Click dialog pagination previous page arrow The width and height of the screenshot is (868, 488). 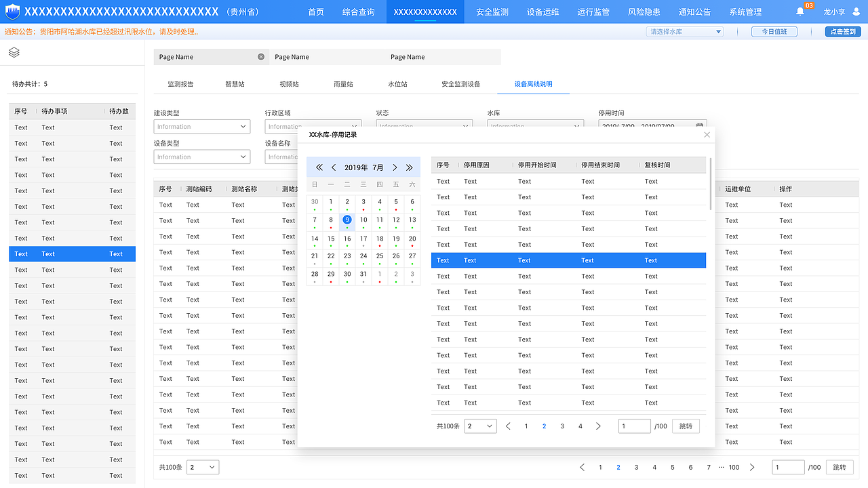[x=509, y=426]
